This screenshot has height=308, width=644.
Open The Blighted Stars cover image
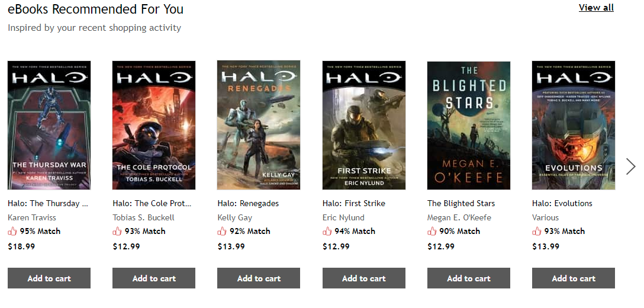pyautogui.click(x=469, y=125)
